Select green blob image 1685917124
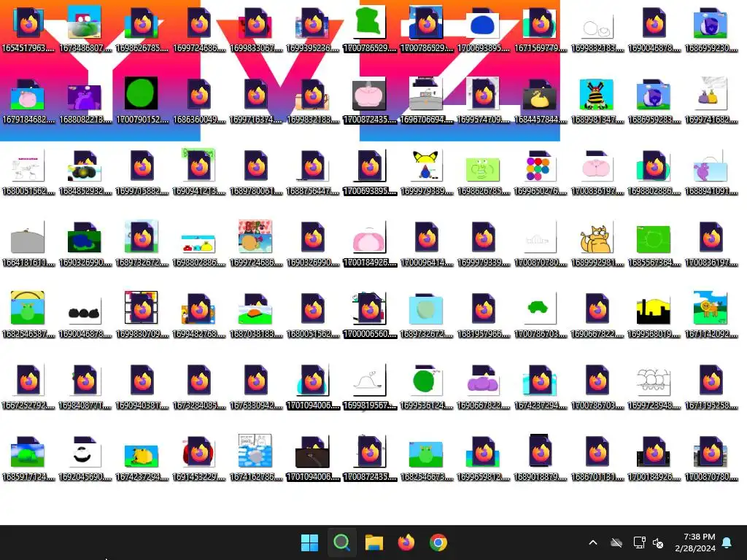747x560 pixels. point(28,458)
